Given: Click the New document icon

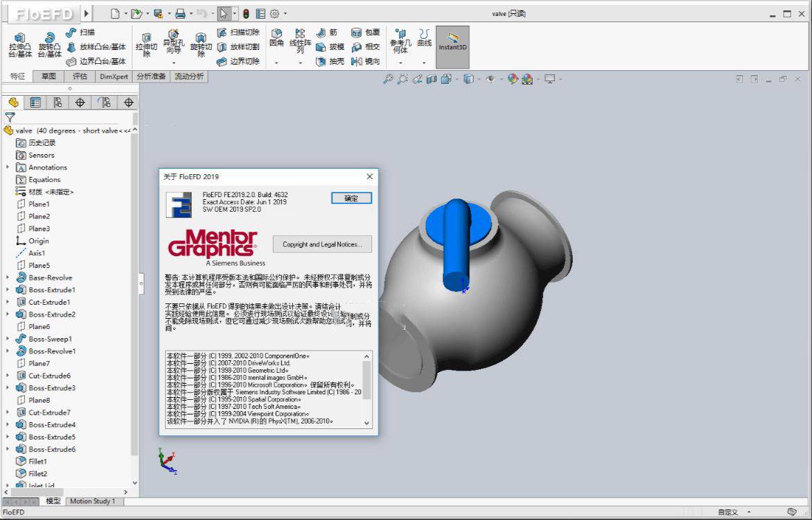Looking at the screenshot, I should click(x=115, y=14).
